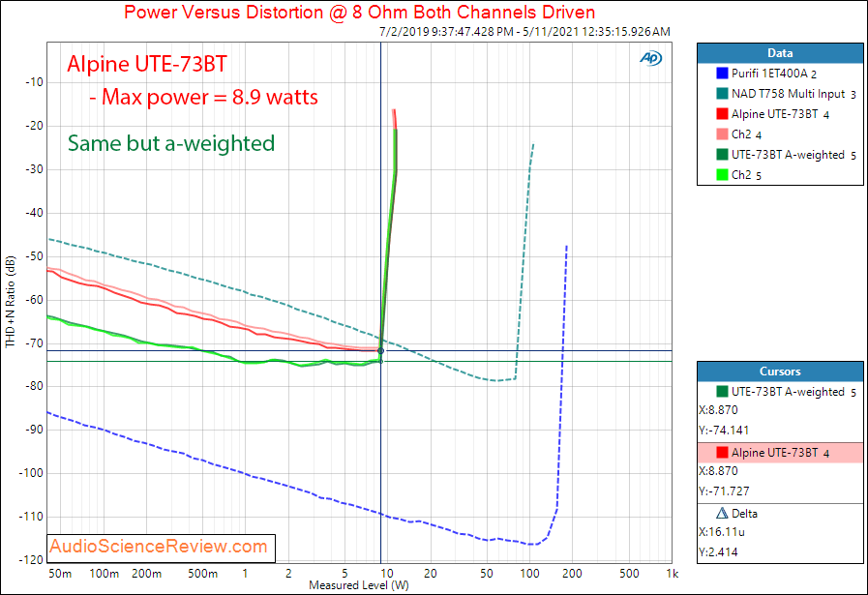The image size is (868, 595).
Task: Click the teal NAD T758 legend swatch
Action: click(722, 94)
